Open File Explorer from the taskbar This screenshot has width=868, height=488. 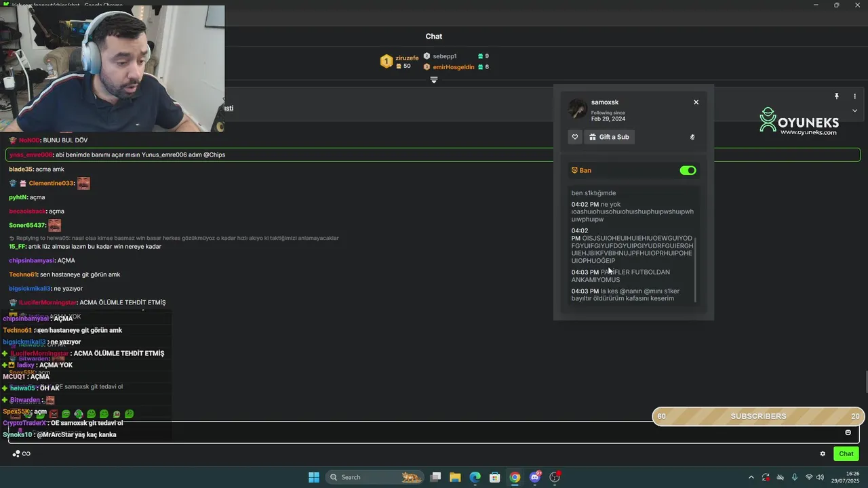[455, 477]
